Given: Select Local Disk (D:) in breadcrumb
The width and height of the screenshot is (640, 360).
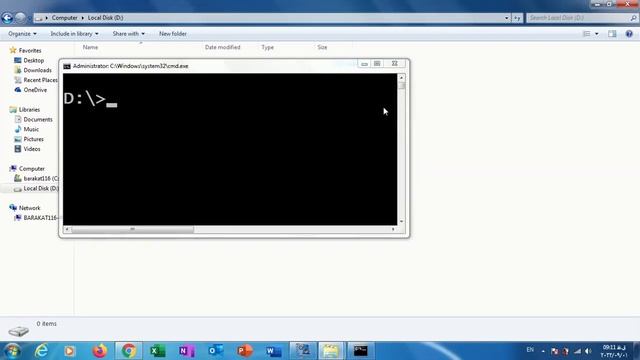Looking at the screenshot, I should (105, 18).
